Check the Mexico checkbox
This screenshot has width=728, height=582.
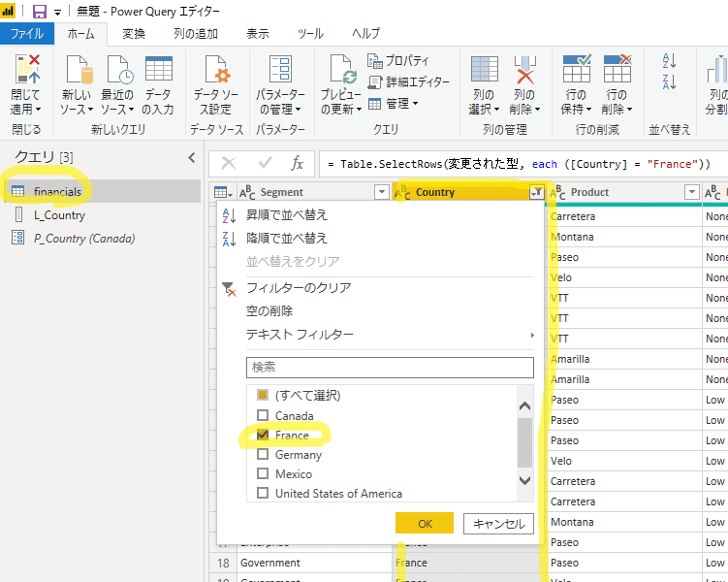(x=263, y=473)
